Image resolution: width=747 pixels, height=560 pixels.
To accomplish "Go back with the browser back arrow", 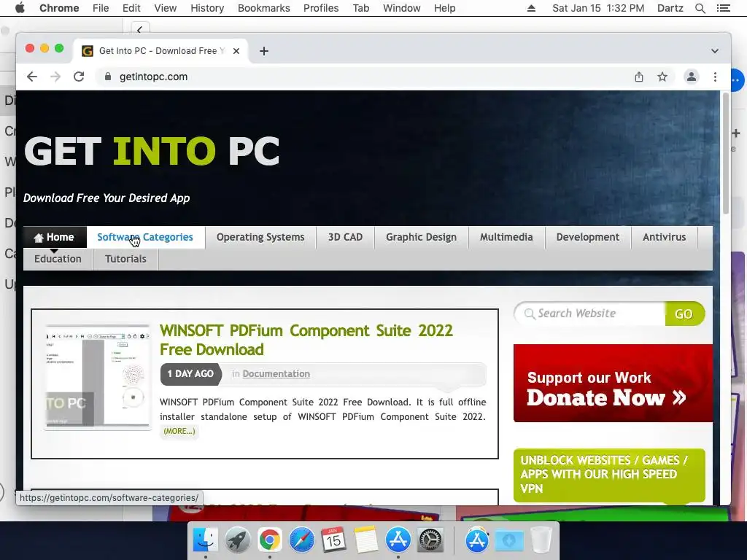I will click(x=32, y=77).
